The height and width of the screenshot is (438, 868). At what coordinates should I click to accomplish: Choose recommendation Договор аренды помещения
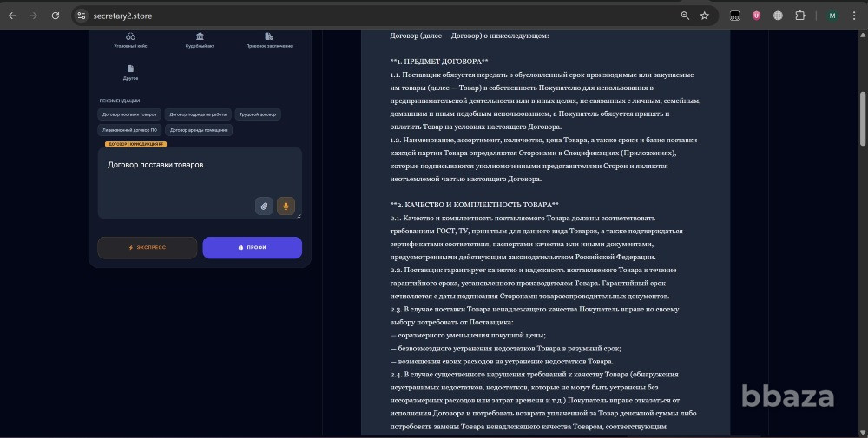[199, 130]
